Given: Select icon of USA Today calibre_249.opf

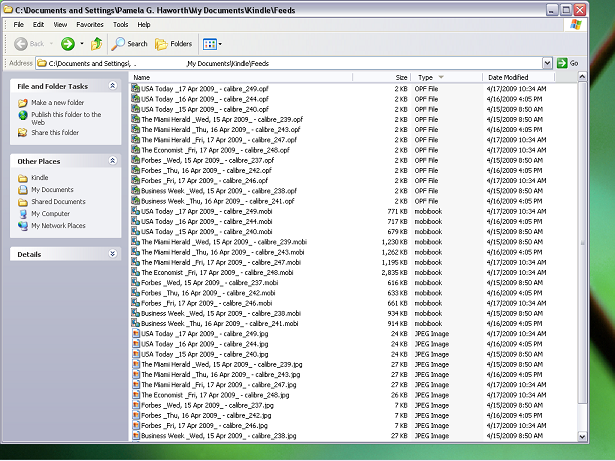Looking at the screenshot, I should click(x=135, y=88).
